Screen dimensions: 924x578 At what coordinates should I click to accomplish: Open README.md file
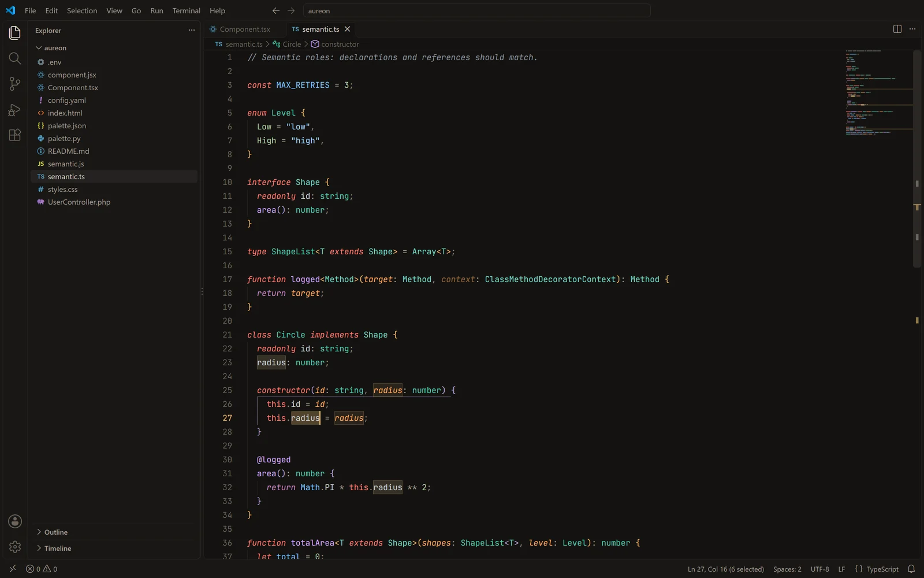pos(114,151)
